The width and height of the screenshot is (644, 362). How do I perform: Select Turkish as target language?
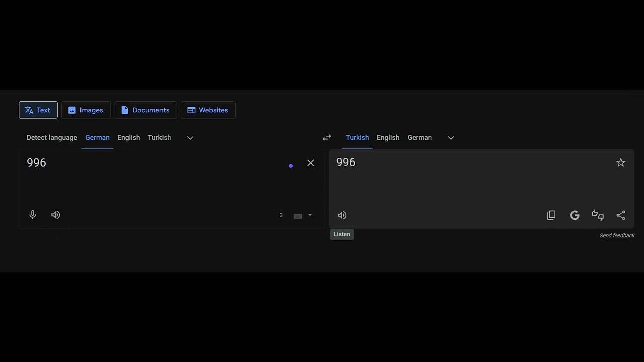(357, 138)
